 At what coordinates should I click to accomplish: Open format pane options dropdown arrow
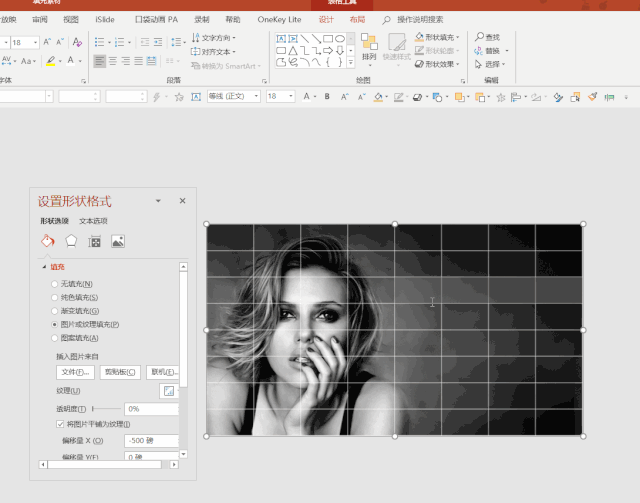[x=158, y=200]
